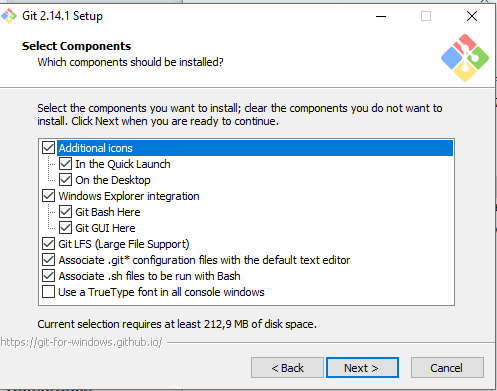
Task: Click the Git logo in the title bar
Action: [x=9, y=16]
